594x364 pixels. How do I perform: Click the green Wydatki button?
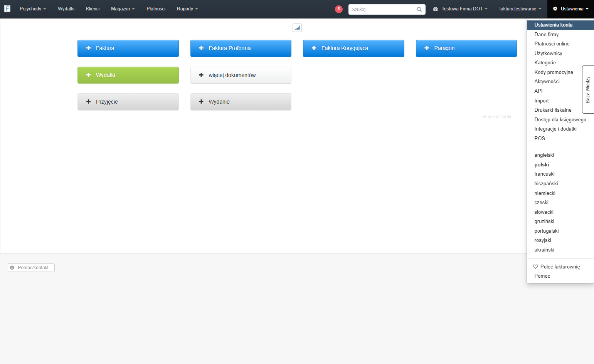point(128,75)
